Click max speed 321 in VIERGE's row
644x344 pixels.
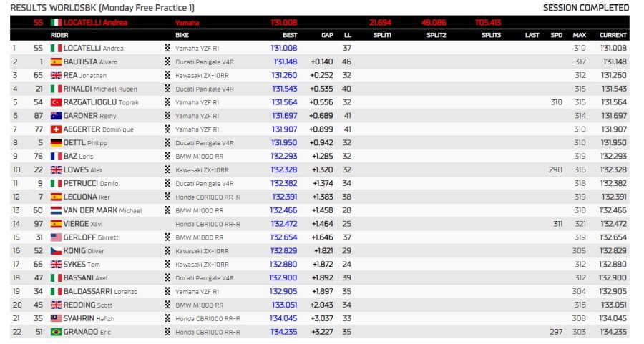coord(580,224)
